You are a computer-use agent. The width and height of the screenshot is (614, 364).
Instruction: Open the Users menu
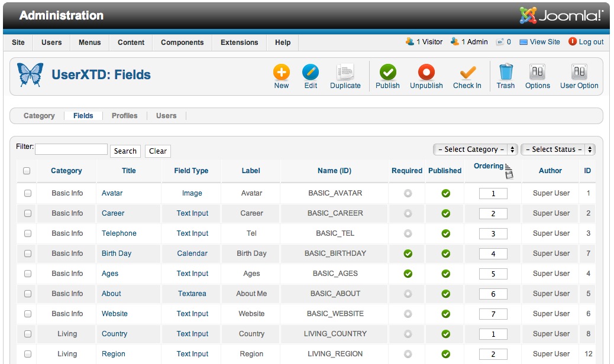(51, 42)
